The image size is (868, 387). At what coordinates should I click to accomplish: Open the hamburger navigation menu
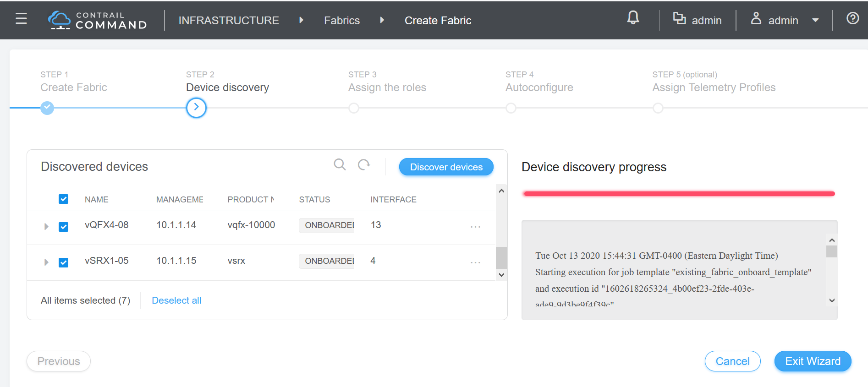[21, 19]
